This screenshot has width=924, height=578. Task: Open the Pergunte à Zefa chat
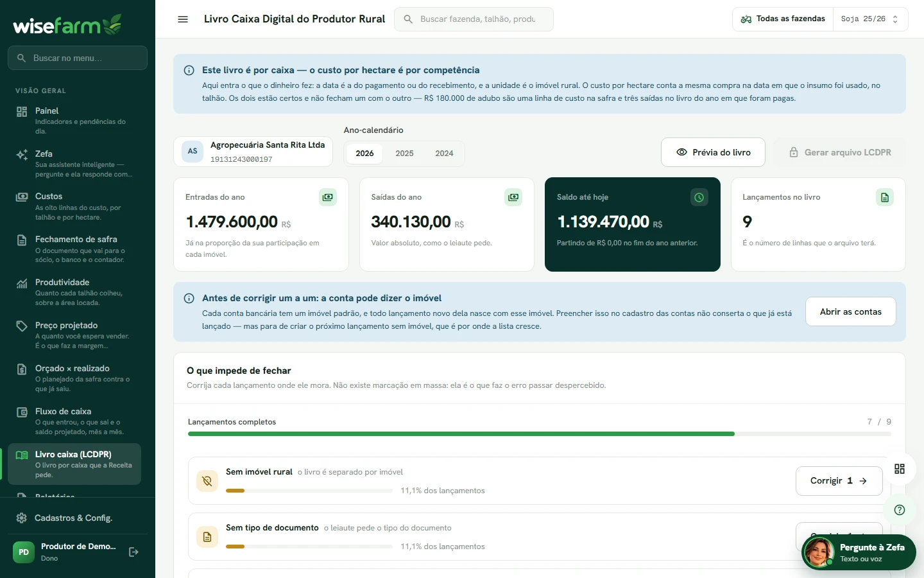[x=859, y=552]
